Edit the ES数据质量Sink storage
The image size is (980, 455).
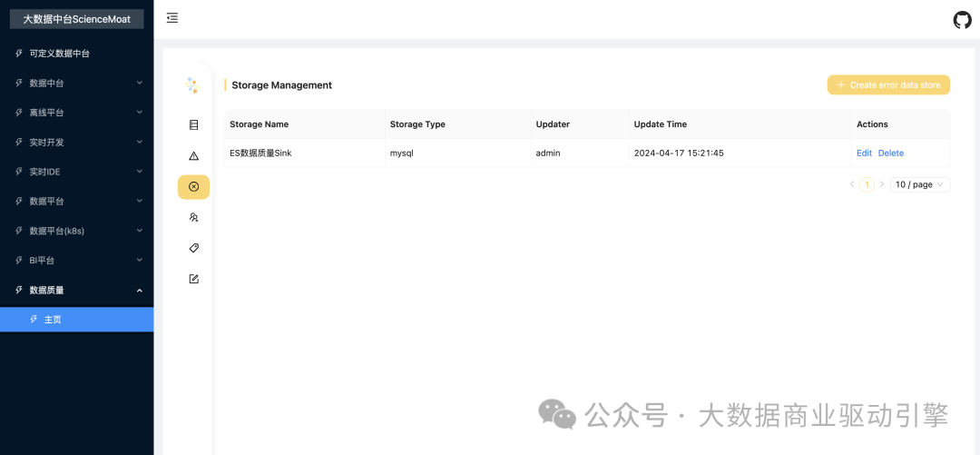tap(864, 153)
